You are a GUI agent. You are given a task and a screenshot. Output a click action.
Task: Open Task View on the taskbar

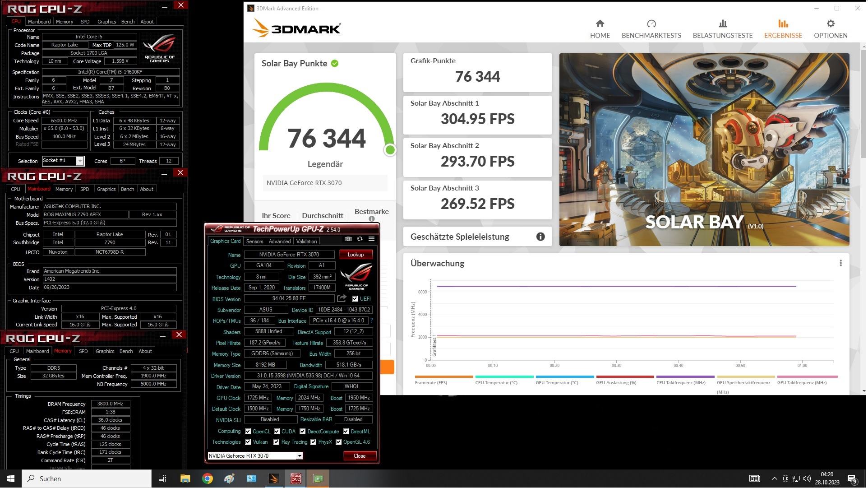pos(163,479)
